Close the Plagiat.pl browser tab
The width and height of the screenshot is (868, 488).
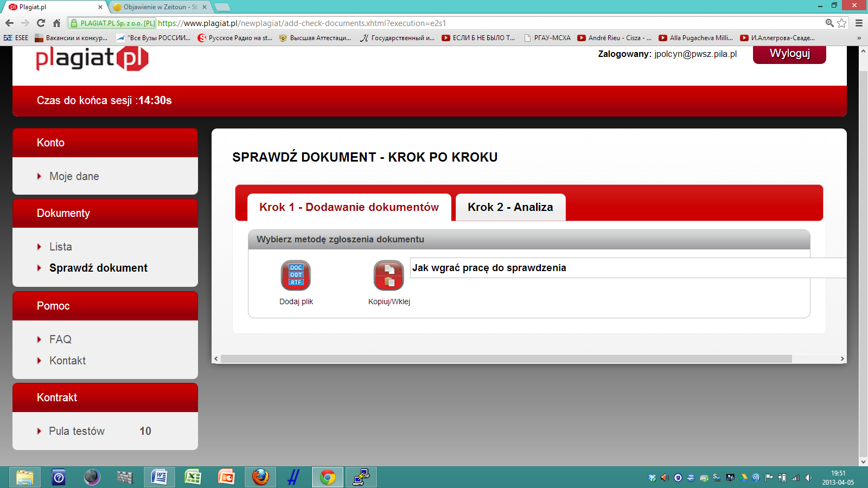pyautogui.click(x=100, y=7)
